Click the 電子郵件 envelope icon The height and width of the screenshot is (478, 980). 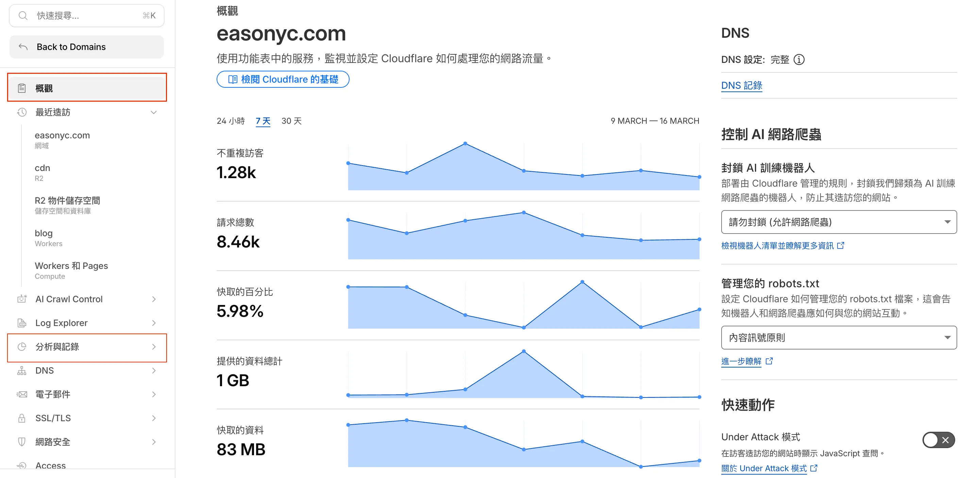coord(22,394)
